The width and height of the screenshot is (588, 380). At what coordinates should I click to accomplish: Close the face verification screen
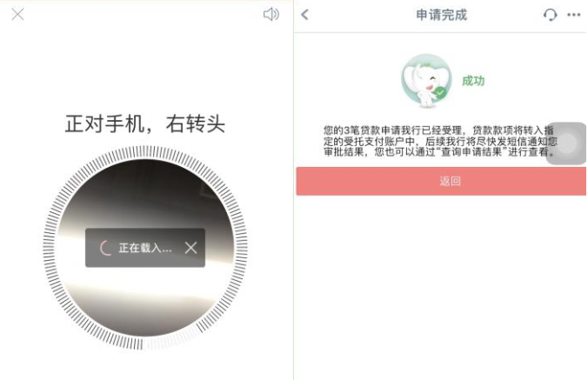pyautogui.click(x=17, y=15)
